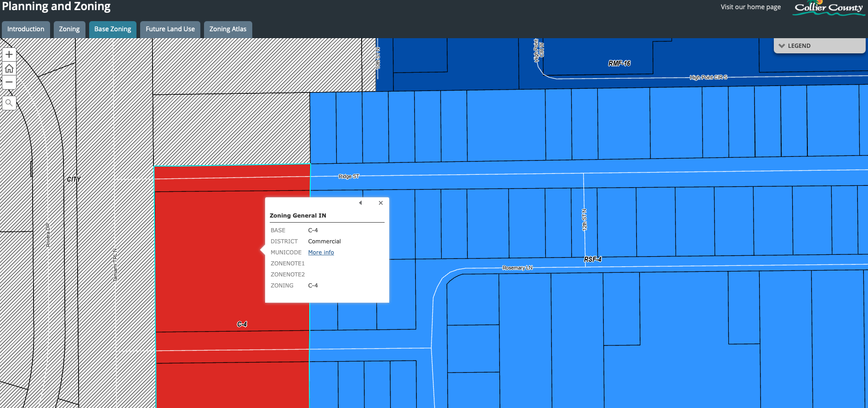Switch to the Zoning Atlas tab
The height and width of the screenshot is (408, 868).
pos(228,29)
